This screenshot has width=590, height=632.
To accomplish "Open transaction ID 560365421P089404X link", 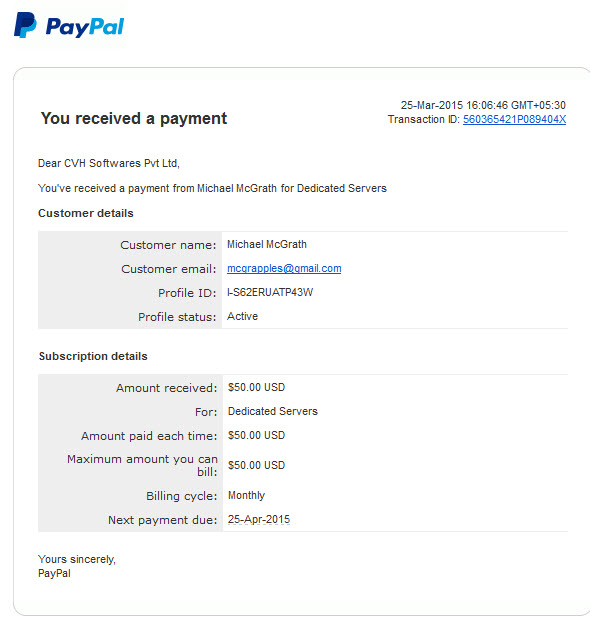I will (514, 119).
